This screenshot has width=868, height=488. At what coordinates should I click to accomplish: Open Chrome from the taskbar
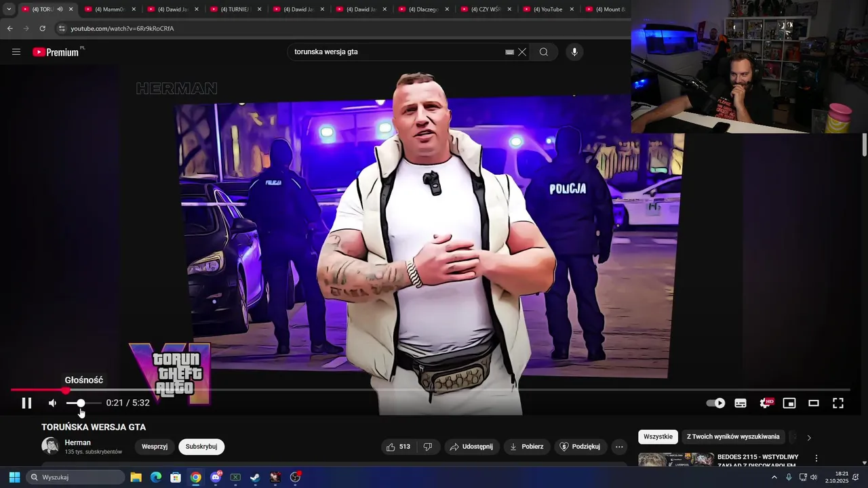tap(195, 477)
